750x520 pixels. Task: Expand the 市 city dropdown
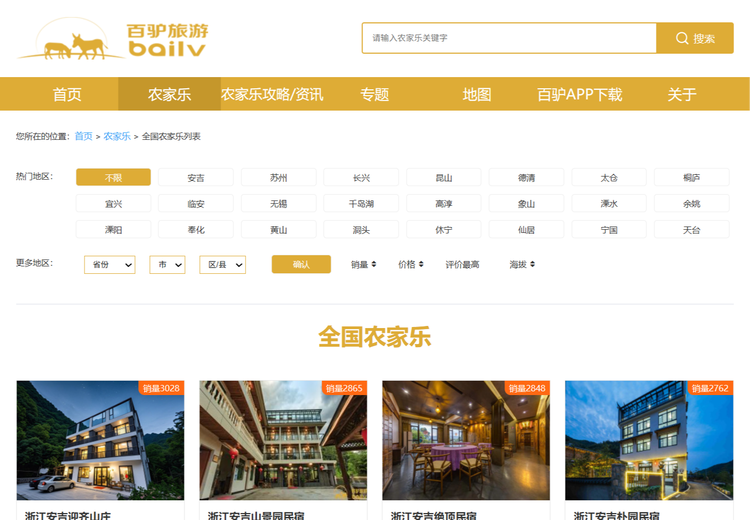coord(167,265)
